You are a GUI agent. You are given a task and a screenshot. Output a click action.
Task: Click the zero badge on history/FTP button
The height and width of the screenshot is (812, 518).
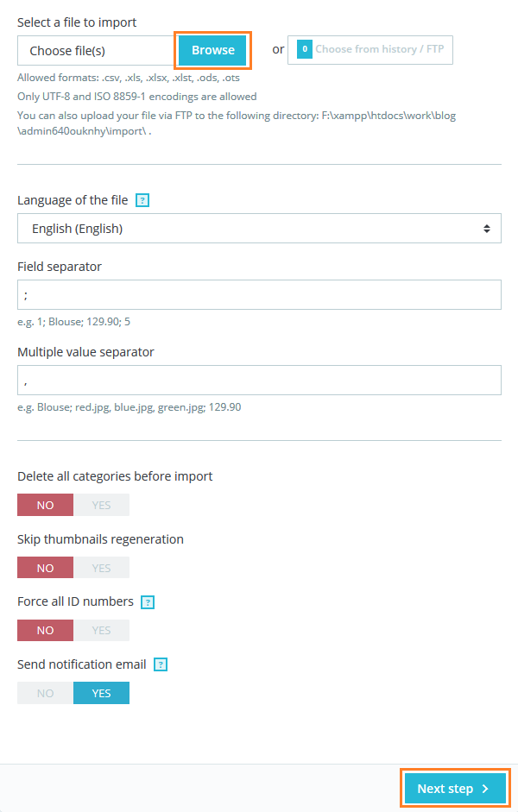[305, 50]
